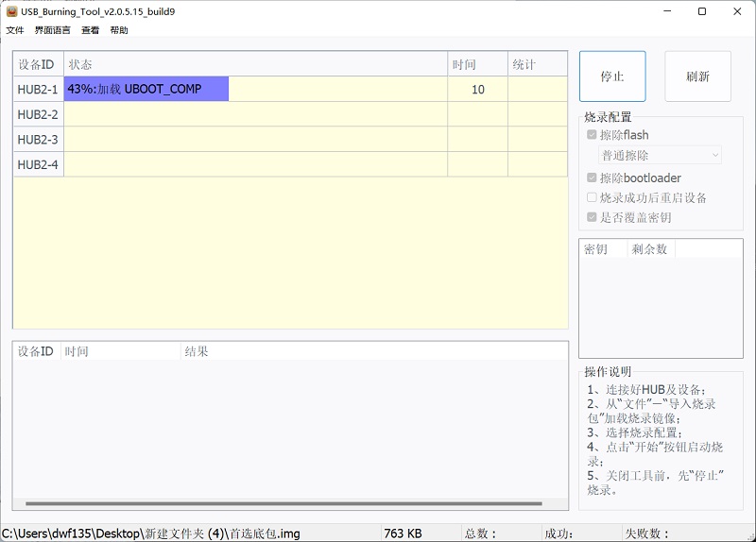Minimize the USB Burning Tool window
Image resolution: width=756 pixels, height=542 pixels.
[x=667, y=11]
